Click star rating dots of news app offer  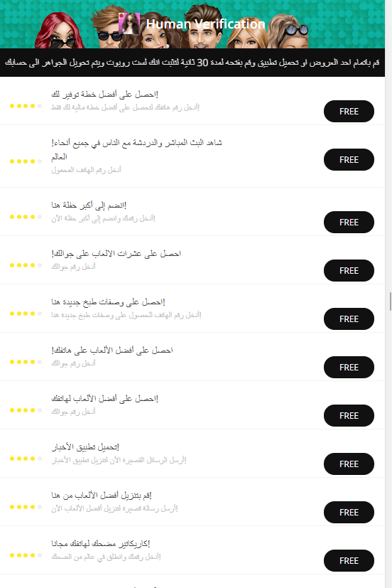26,459
